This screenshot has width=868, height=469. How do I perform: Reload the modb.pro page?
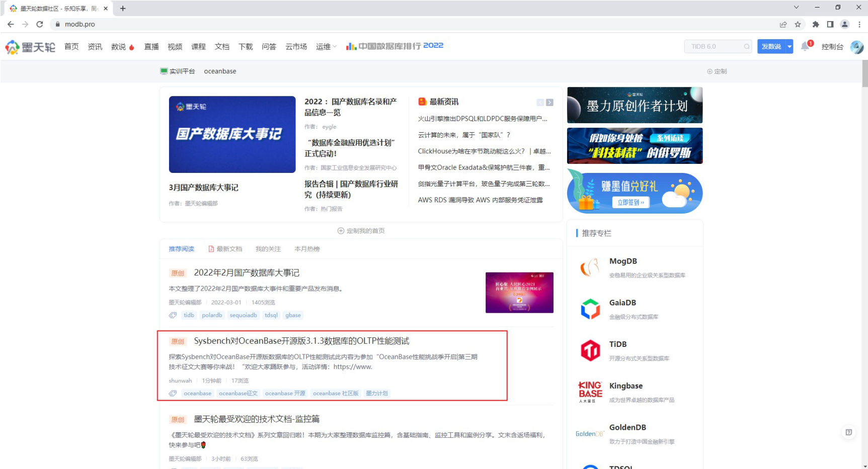[x=40, y=24]
